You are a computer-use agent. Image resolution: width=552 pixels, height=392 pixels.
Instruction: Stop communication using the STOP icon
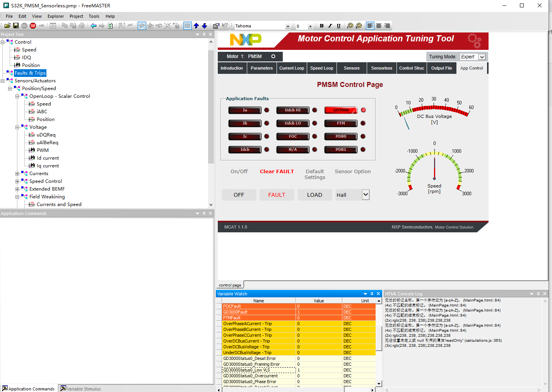point(33,26)
